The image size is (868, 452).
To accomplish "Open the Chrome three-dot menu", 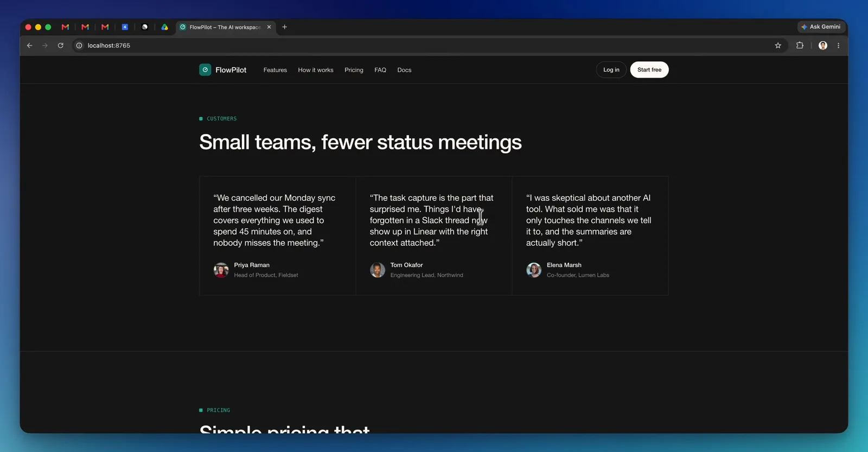I will [x=838, y=46].
